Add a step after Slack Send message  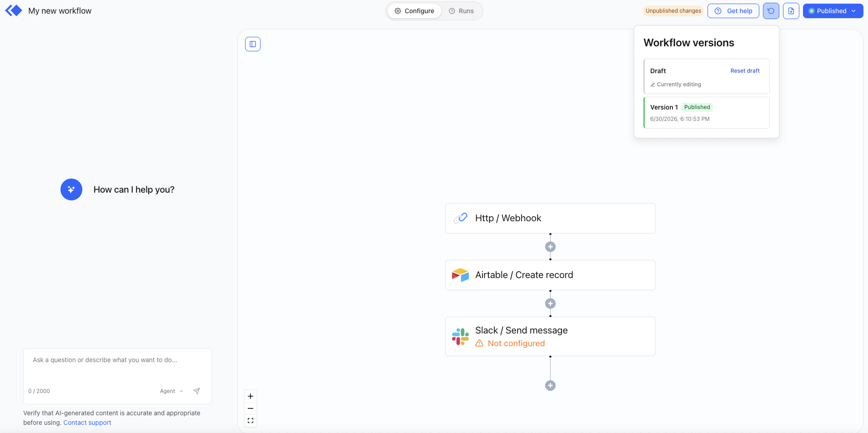coord(550,385)
